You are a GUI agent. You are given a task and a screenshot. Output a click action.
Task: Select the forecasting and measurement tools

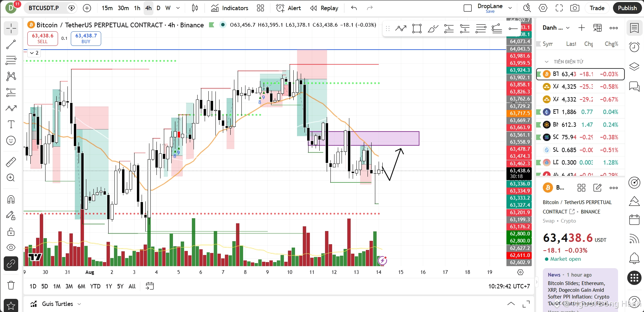11,92
